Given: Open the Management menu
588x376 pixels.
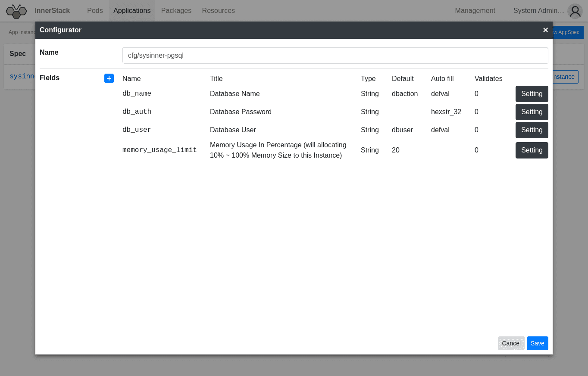Looking at the screenshot, I should click(475, 11).
